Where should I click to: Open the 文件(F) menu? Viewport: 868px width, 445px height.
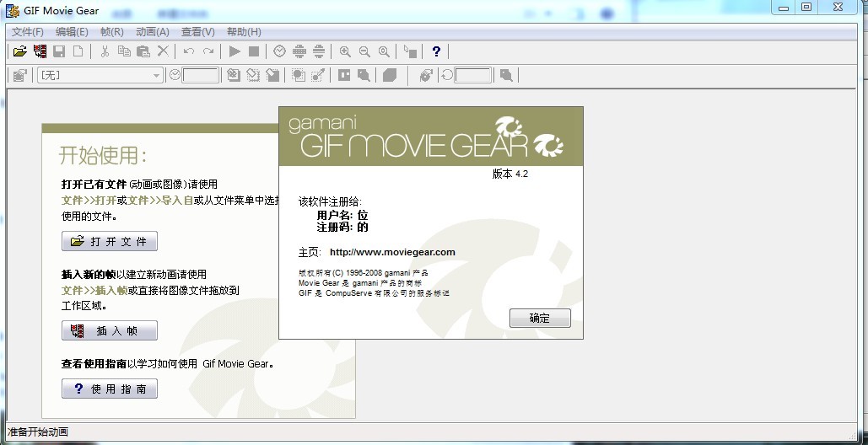point(28,32)
